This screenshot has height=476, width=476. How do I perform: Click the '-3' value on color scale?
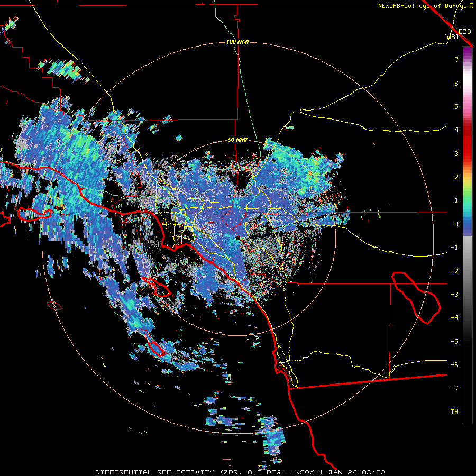(x=454, y=295)
